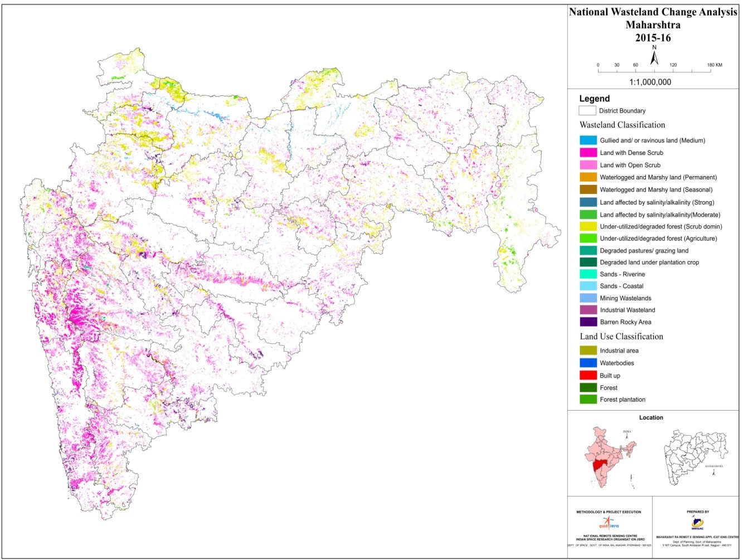This screenshot has width=744, height=560.
Task: Click the Forest plantation swatch
Action: point(588,400)
